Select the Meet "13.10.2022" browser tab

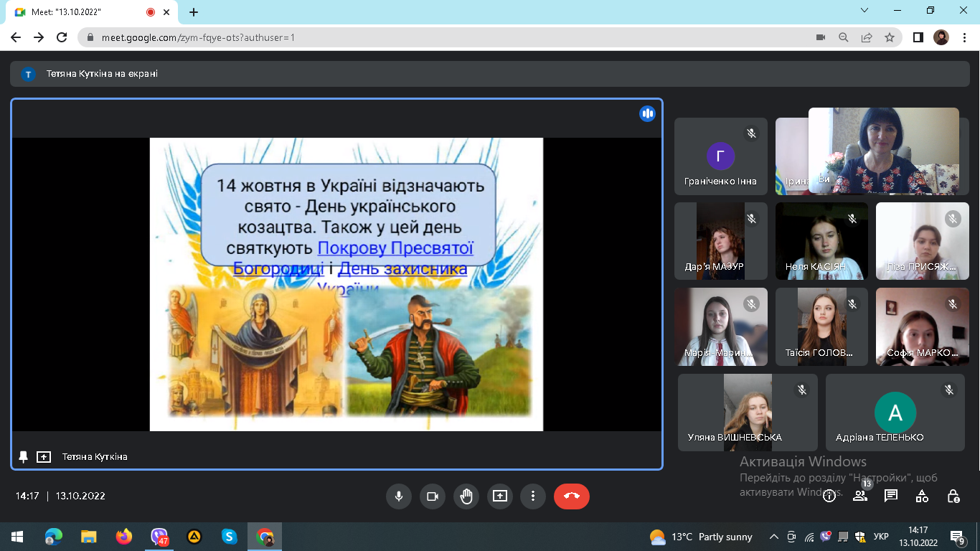click(85, 12)
